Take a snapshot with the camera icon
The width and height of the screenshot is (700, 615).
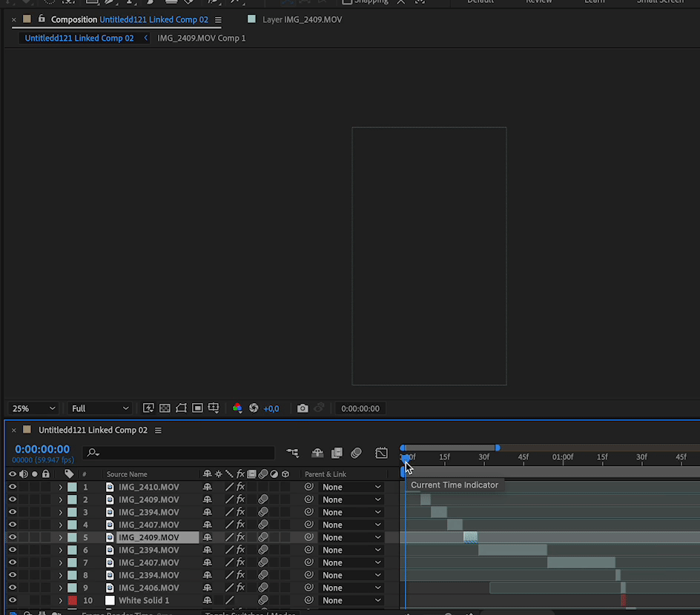pyautogui.click(x=303, y=408)
